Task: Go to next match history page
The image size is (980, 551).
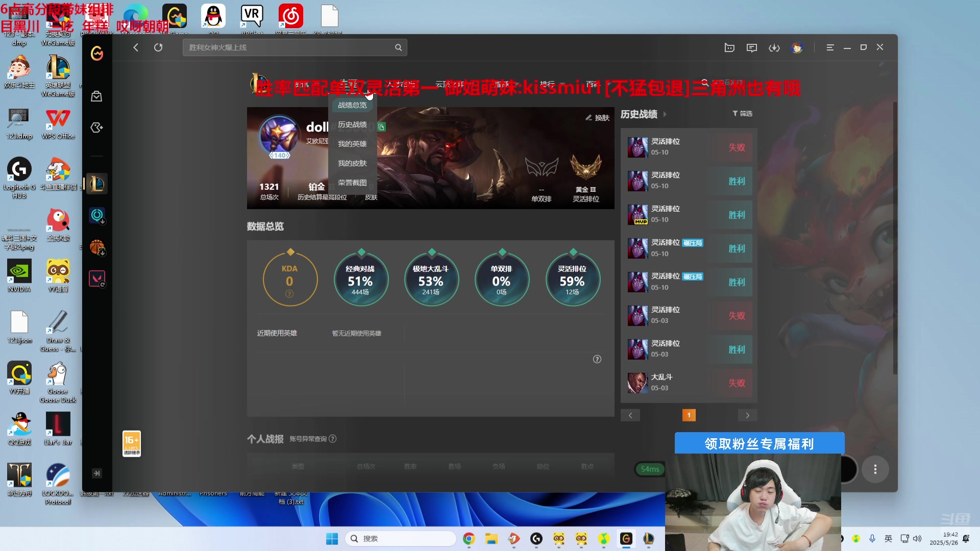Action: point(747,415)
